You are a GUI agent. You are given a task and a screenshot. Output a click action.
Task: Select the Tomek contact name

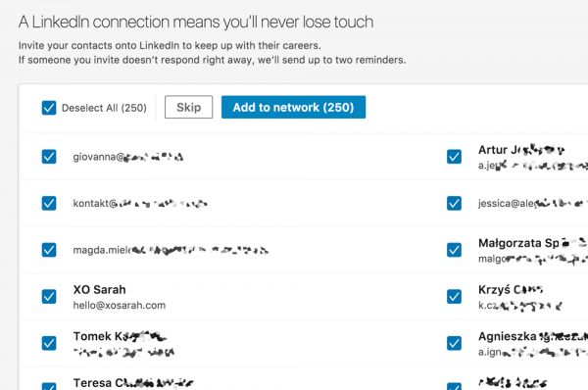(120, 336)
